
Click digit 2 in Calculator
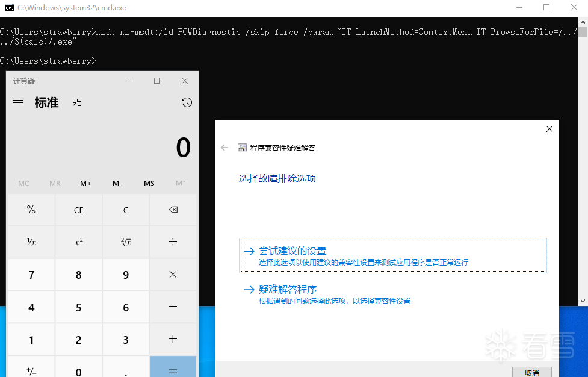(x=79, y=339)
